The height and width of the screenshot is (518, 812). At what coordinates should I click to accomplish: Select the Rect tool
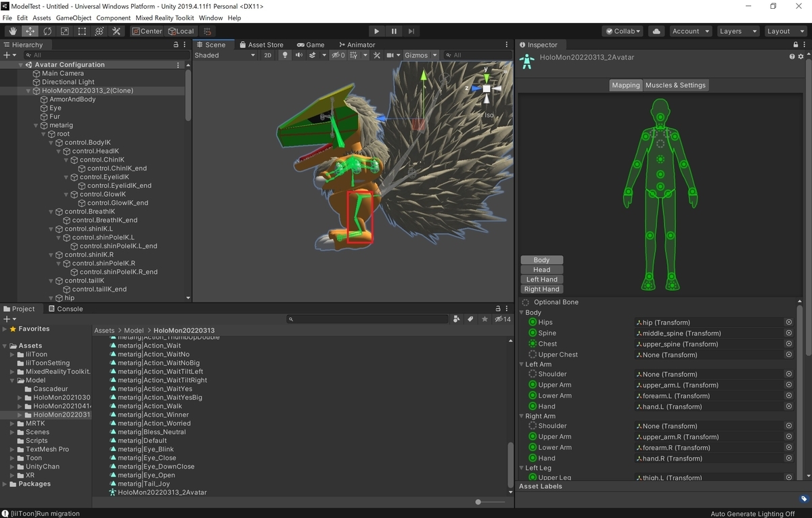tap(82, 31)
